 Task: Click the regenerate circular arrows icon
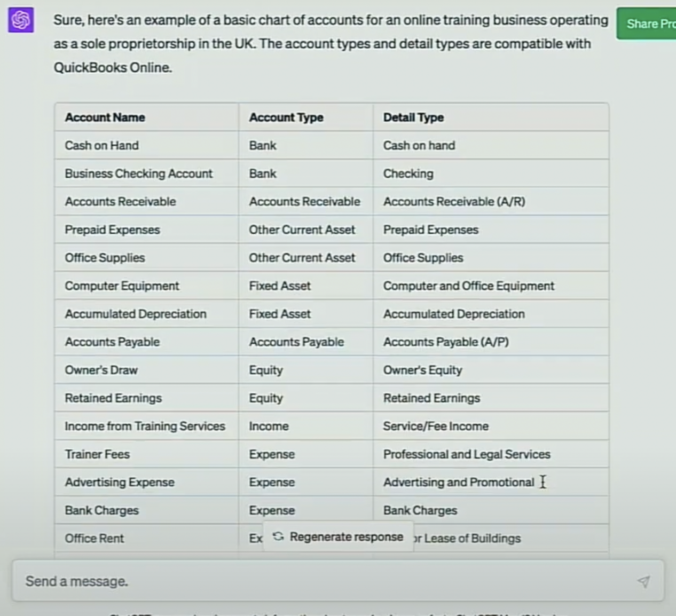pos(278,536)
